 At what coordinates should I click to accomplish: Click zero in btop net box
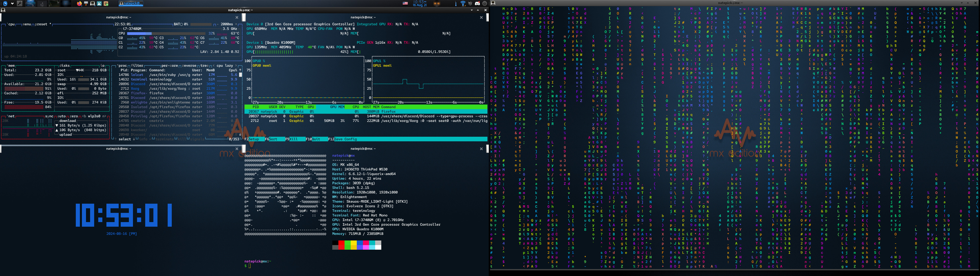click(x=74, y=116)
